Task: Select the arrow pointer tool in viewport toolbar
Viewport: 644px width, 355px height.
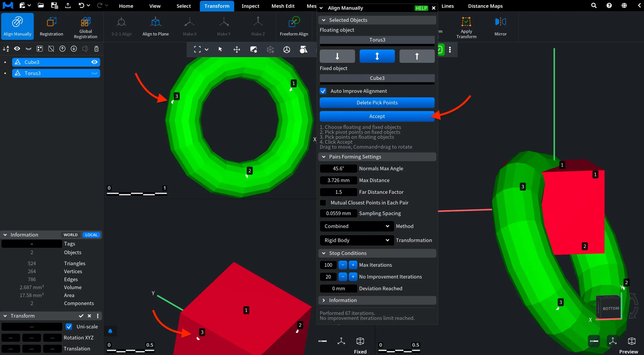Action: [x=220, y=49]
